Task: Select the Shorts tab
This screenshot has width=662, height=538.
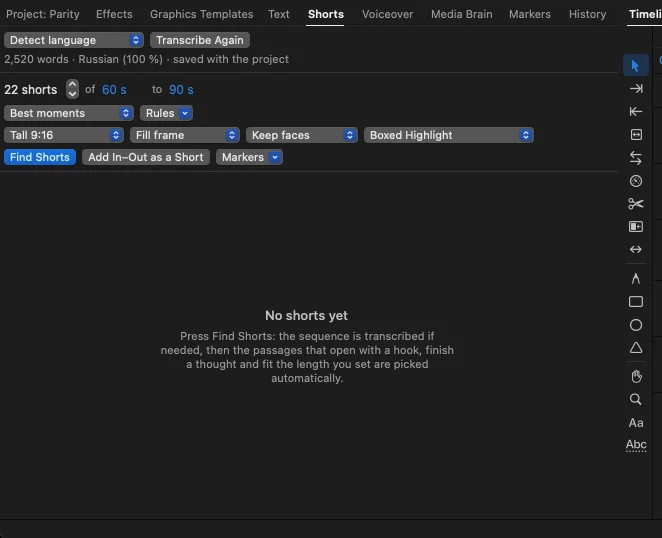Action: [x=326, y=14]
